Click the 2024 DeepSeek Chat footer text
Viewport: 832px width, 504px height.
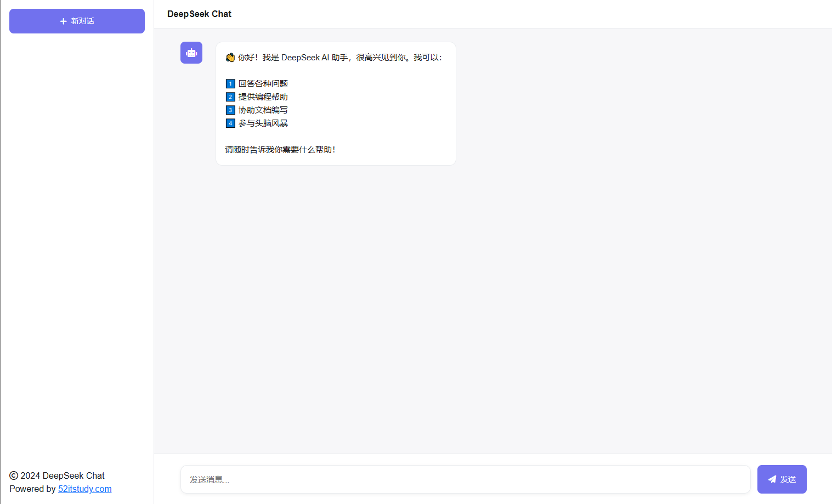(x=63, y=475)
